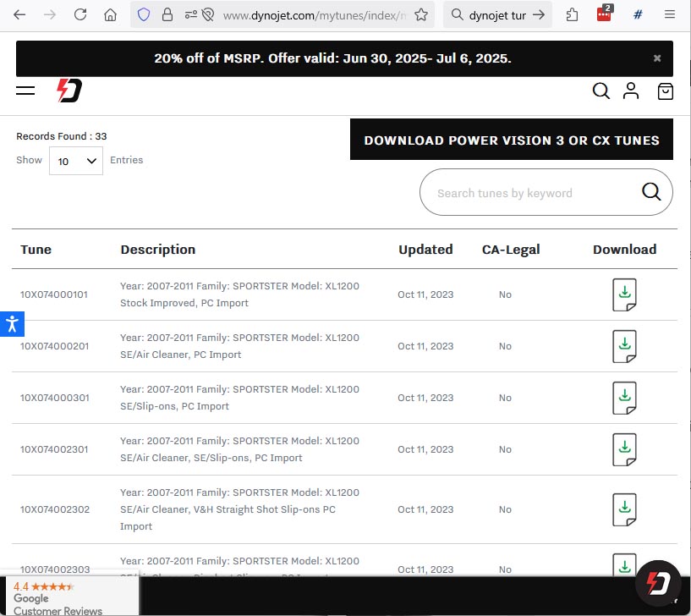Download tune 10X074000201 file
Image resolution: width=691 pixels, height=616 pixels.
[624, 346]
